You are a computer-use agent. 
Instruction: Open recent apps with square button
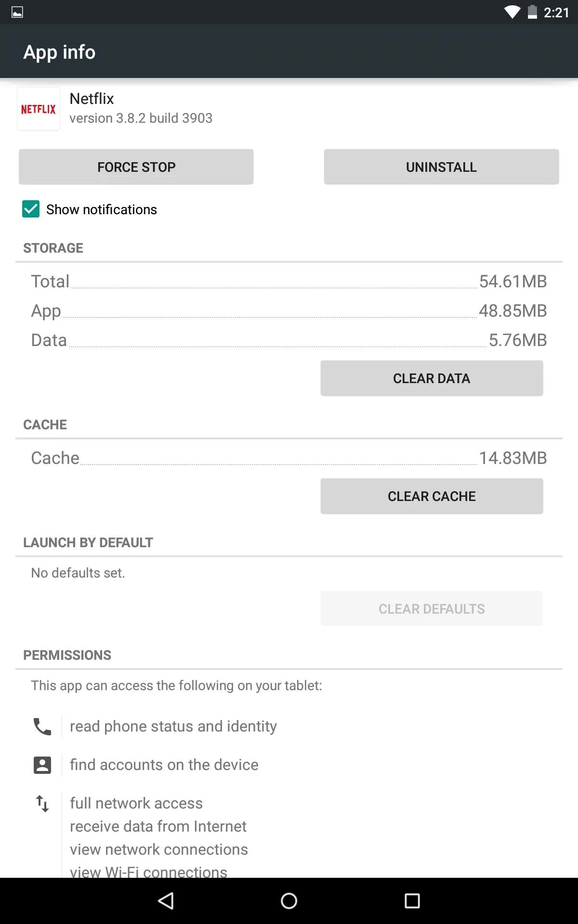(412, 900)
